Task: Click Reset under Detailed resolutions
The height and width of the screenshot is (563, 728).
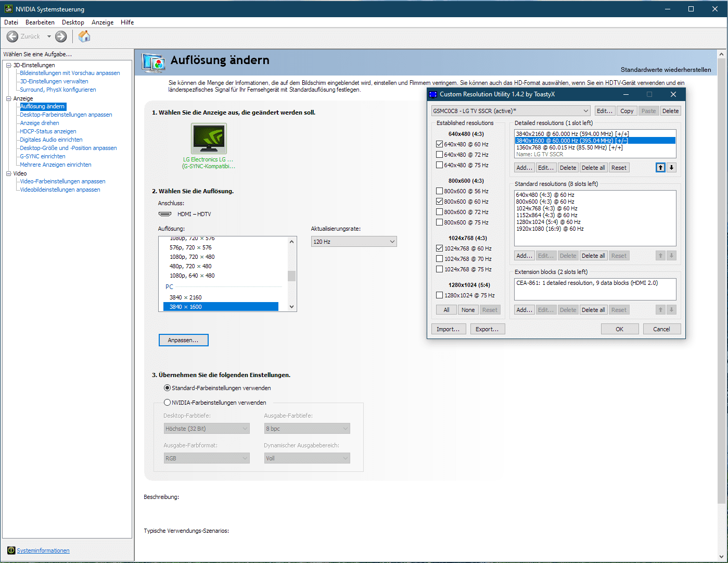Action: [x=619, y=168]
